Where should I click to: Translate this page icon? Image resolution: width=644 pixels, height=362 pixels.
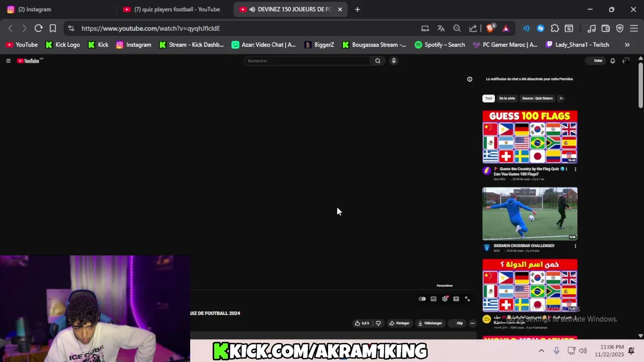441,28
